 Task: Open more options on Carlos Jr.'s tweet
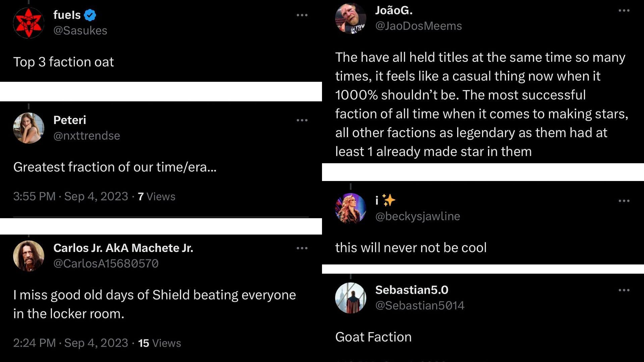(302, 248)
